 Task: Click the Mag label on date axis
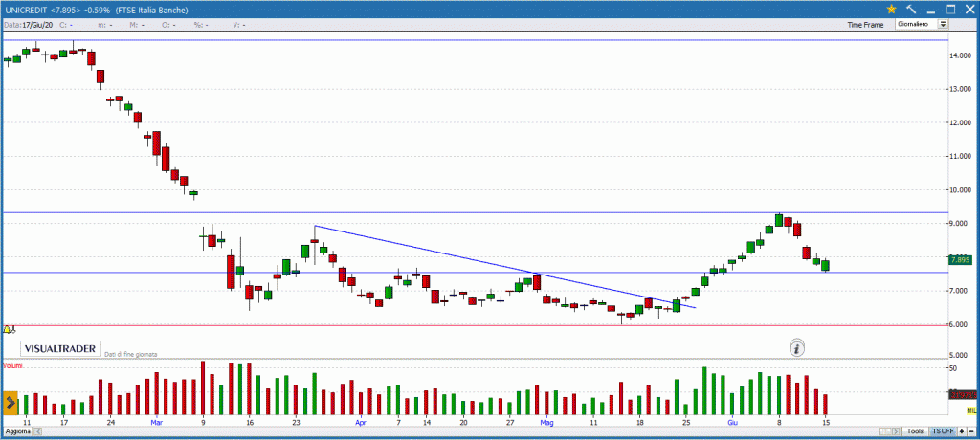(546, 422)
